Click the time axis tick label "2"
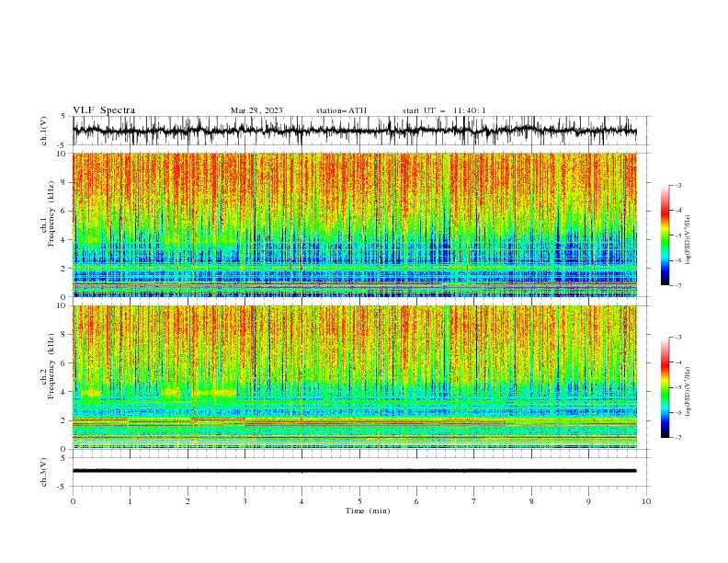Viewport: 728px width, 563px height. [x=188, y=501]
